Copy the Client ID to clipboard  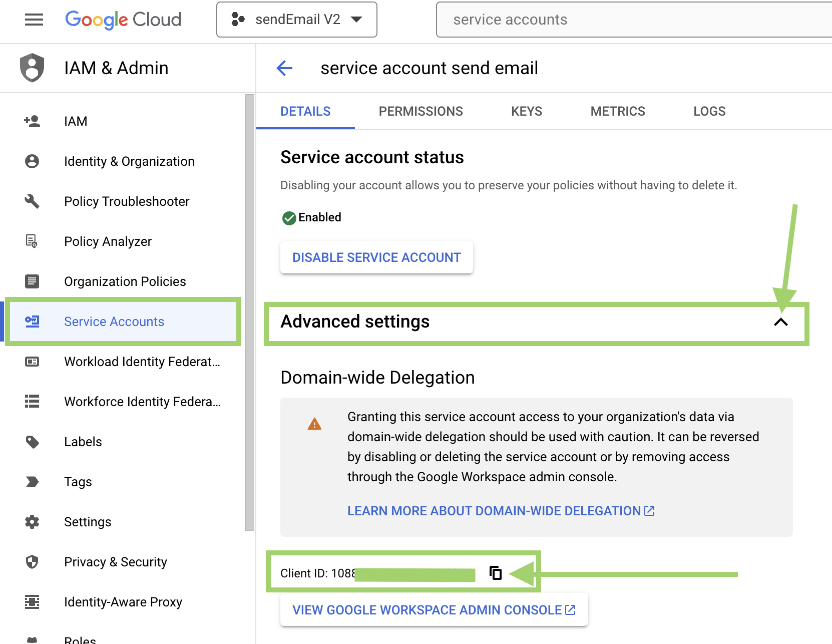pyautogui.click(x=495, y=572)
